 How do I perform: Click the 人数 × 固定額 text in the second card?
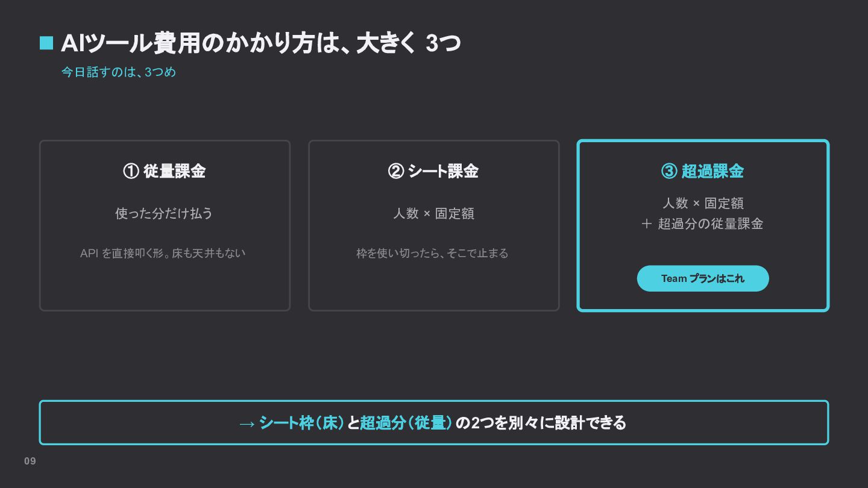coord(434,213)
